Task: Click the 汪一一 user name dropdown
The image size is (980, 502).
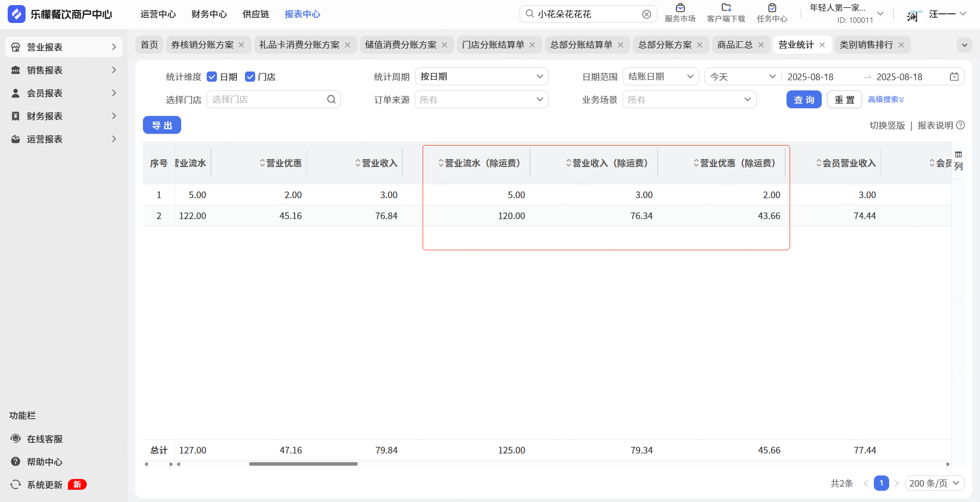Action: pyautogui.click(x=947, y=14)
